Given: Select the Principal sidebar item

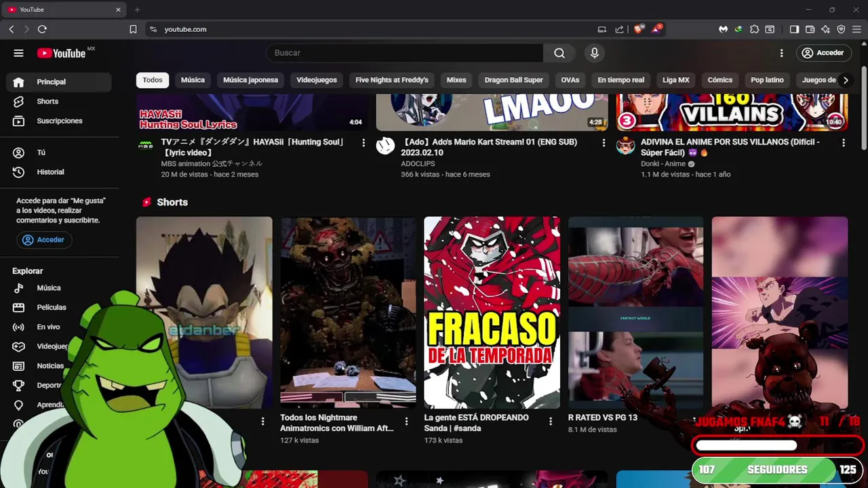Looking at the screenshot, I should tap(59, 82).
